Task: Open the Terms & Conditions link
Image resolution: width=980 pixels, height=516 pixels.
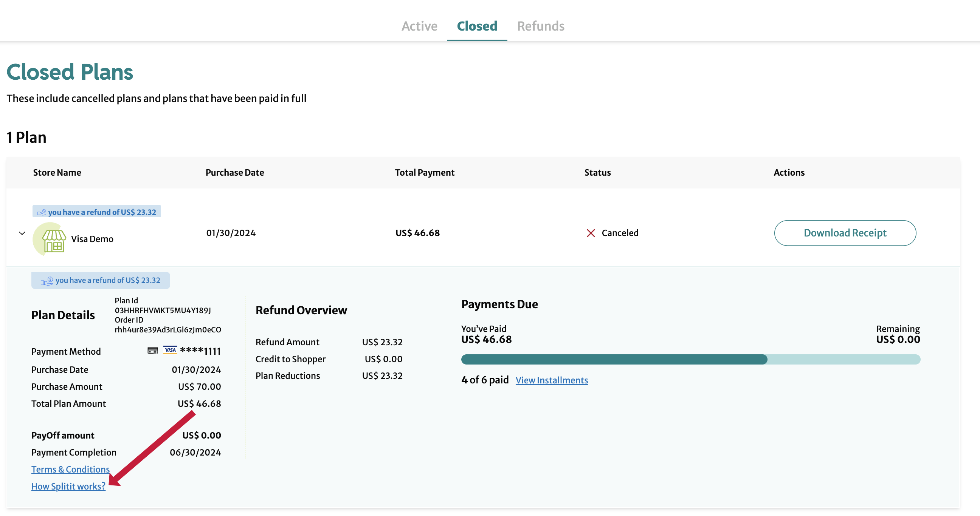Action: [x=70, y=469]
